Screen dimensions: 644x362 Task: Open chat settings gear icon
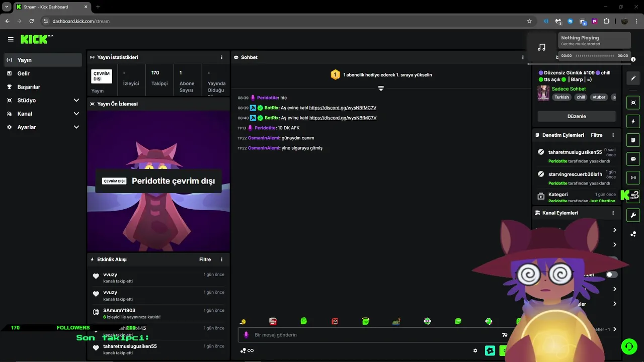[475, 351]
